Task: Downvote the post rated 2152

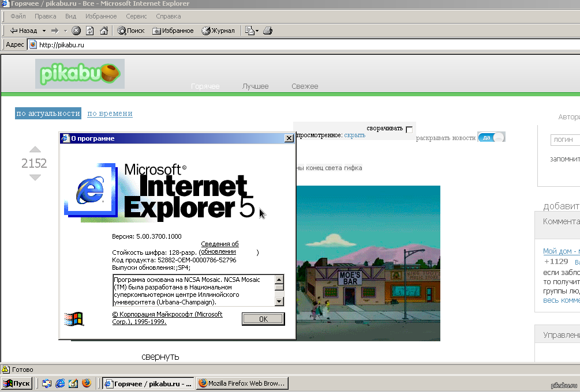Action: coord(35,178)
